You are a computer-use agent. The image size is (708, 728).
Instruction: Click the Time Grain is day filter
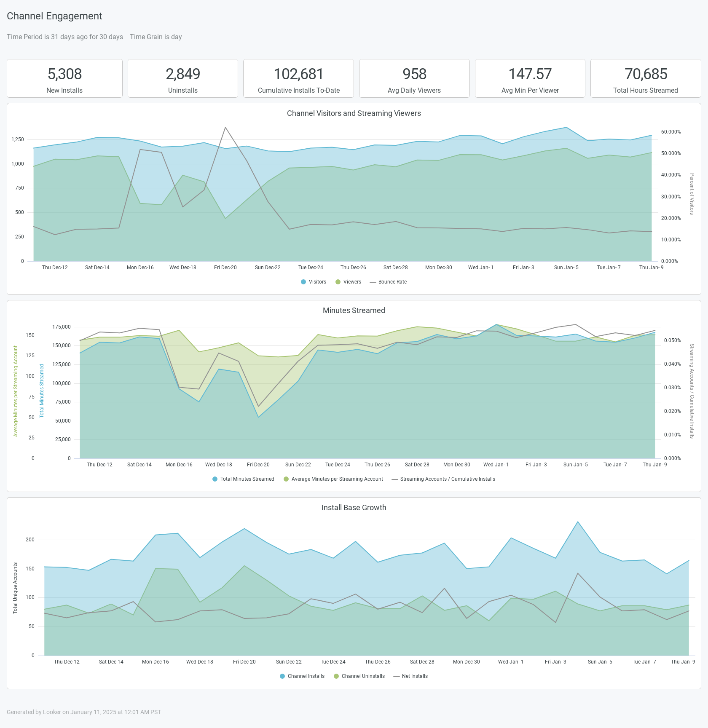(x=156, y=37)
